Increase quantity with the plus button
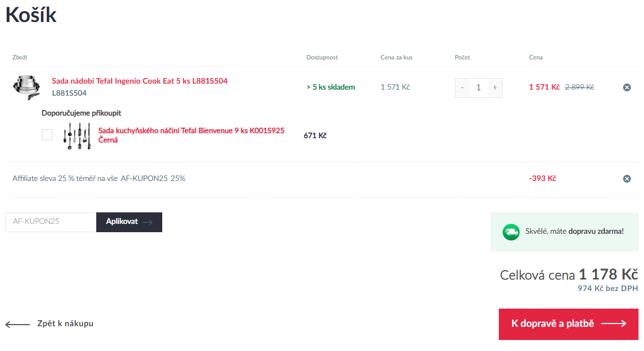 495,87
